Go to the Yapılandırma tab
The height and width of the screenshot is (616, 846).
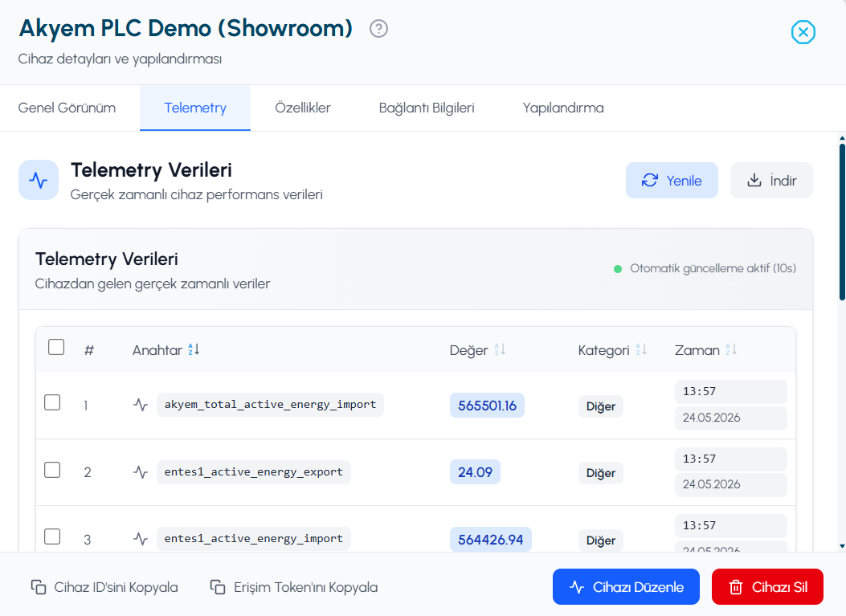pos(563,108)
